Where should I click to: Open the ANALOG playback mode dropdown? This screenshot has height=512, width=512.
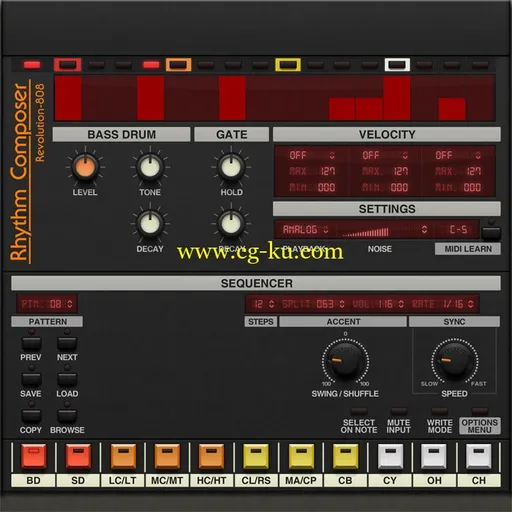tap(306, 229)
